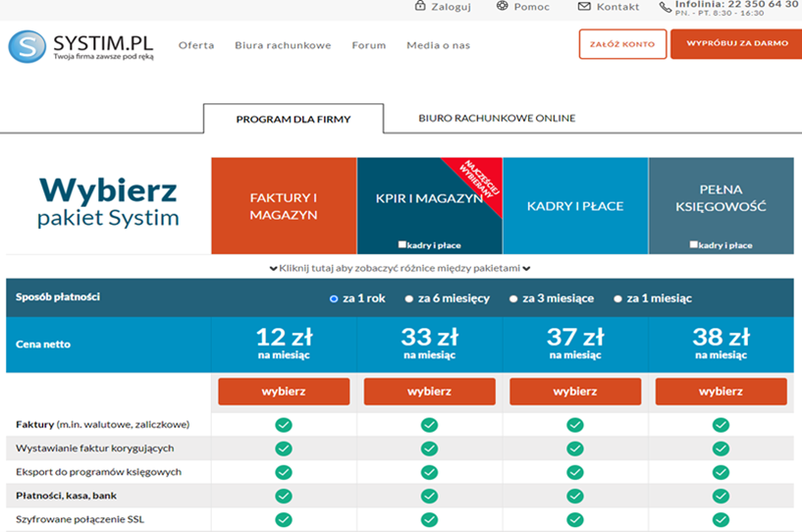Click Szyfrowane połączenie SSL checkmark in Faktury i Magazyn column
The width and height of the screenshot is (802, 532).
click(284, 519)
